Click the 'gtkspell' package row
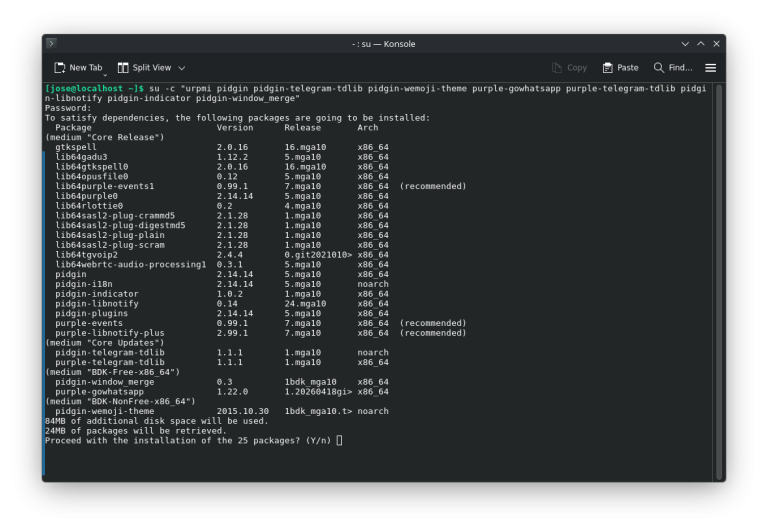 pos(222,147)
